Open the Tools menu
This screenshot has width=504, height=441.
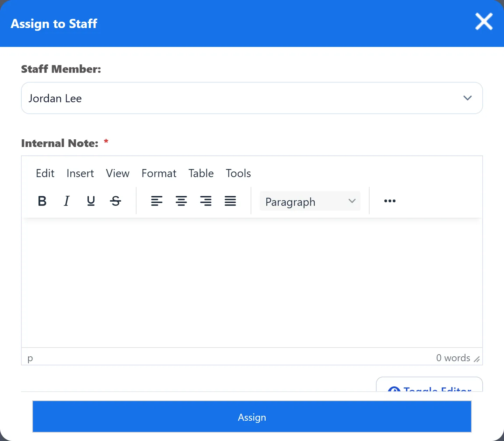(x=238, y=173)
